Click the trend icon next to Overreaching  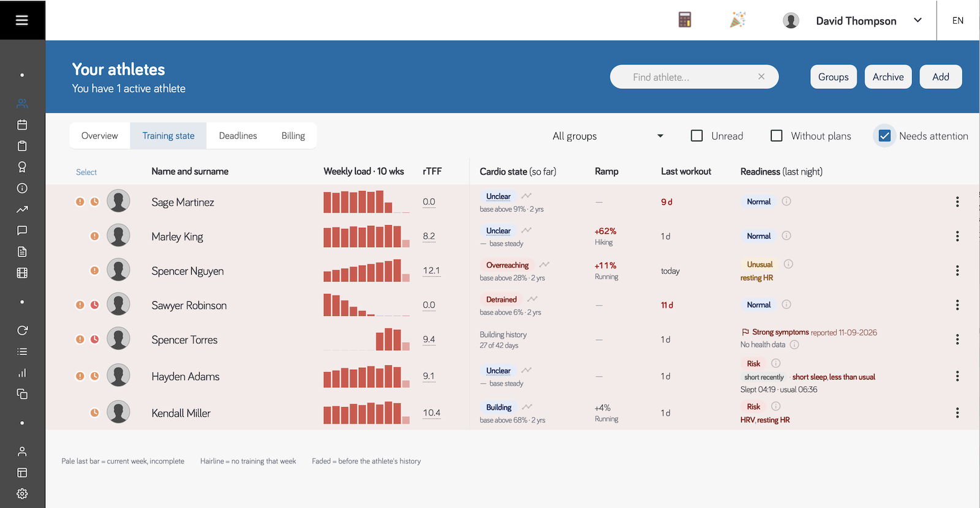click(x=544, y=265)
